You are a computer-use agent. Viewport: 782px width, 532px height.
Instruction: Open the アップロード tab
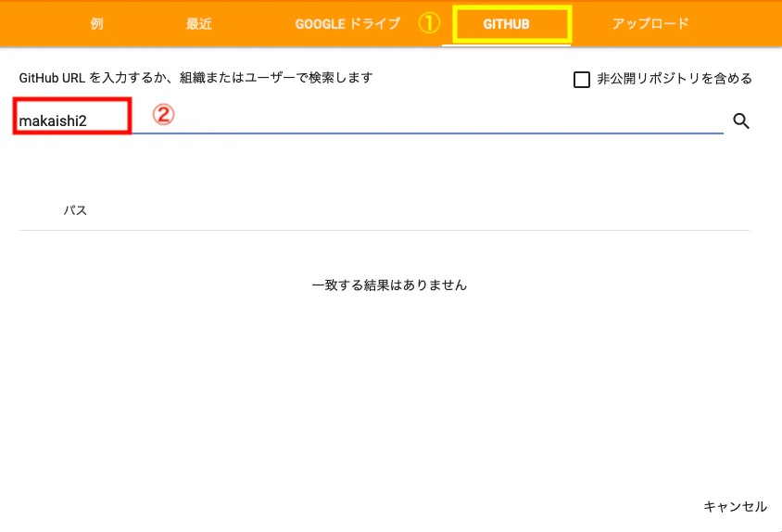(650, 23)
